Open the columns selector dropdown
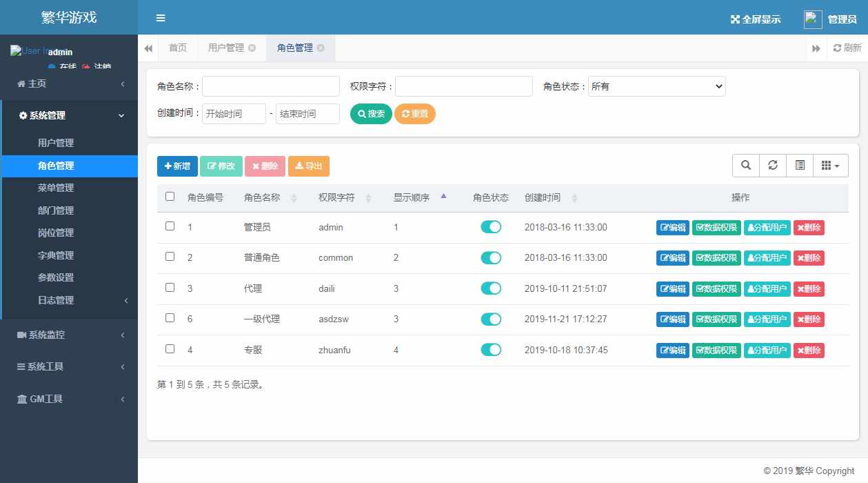The image size is (868, 483). 831,166
